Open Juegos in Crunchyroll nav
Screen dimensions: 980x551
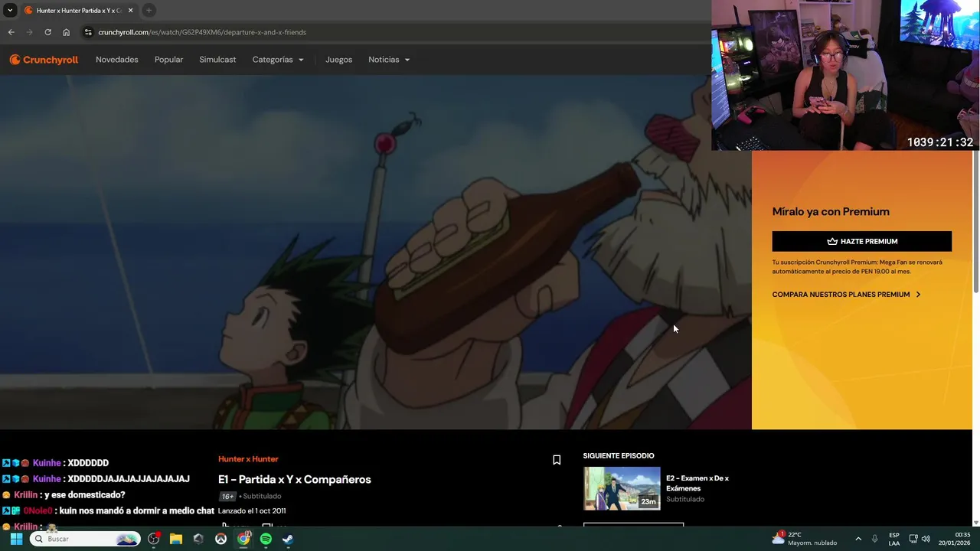(338, 60)
